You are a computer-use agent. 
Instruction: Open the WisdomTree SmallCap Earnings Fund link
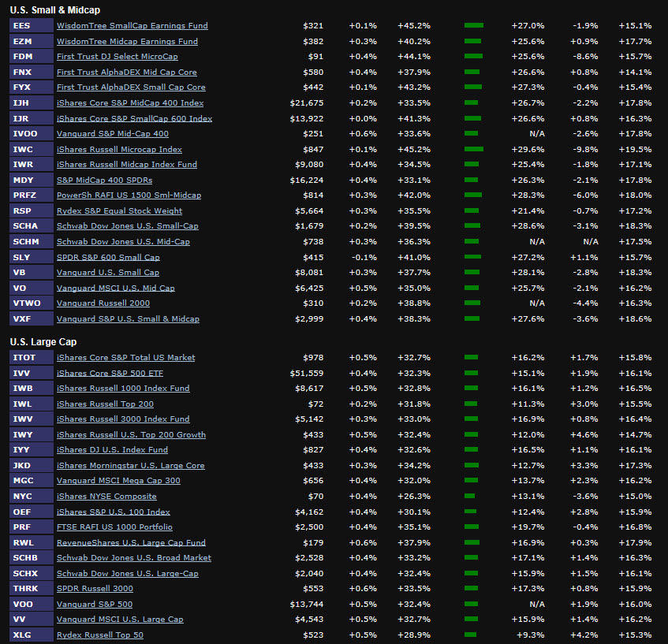click(x=132, y=25)
